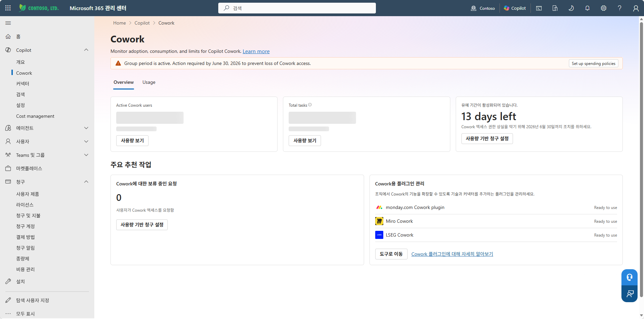
Task: Click the 도구로 이동 button
Action: (391, 254)
